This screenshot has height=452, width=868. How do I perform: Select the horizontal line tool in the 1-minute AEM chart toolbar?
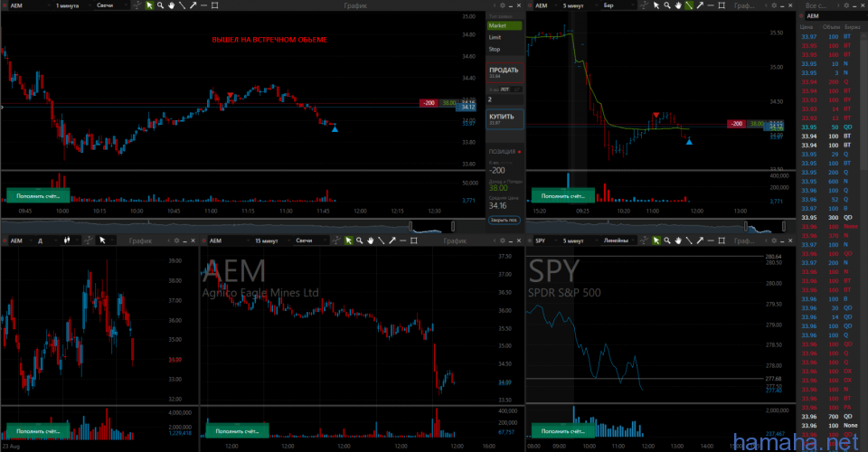click(x=203, y=5)
